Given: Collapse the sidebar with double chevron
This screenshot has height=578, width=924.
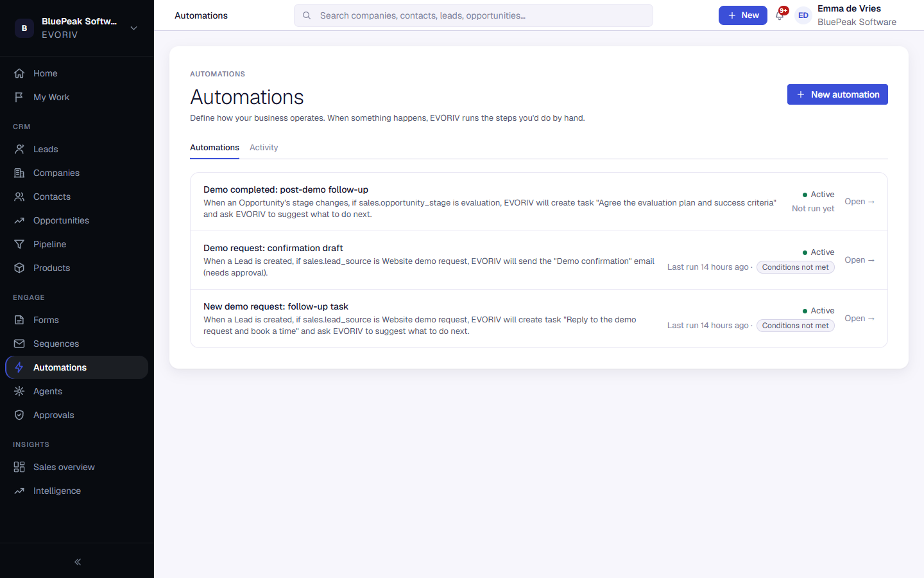Looking at the screenshot, I should coord(78,562).
